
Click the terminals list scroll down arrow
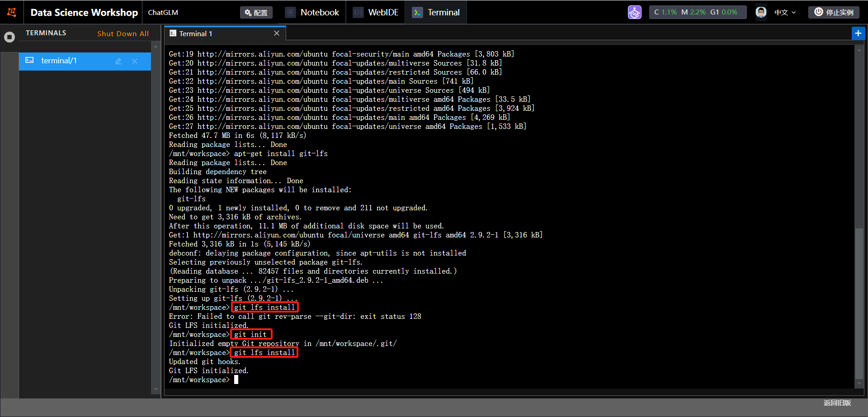click(x=156, y=389)
